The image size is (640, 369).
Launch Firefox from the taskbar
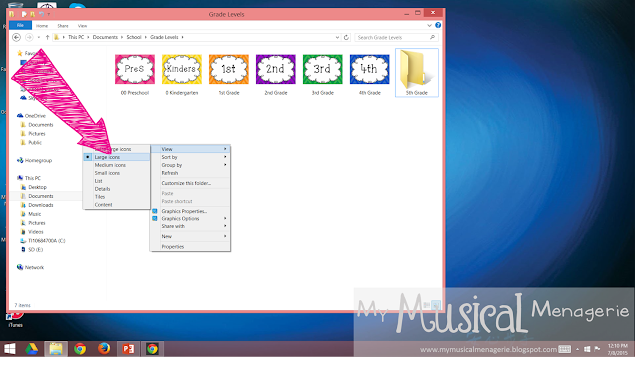coord(104,349)
